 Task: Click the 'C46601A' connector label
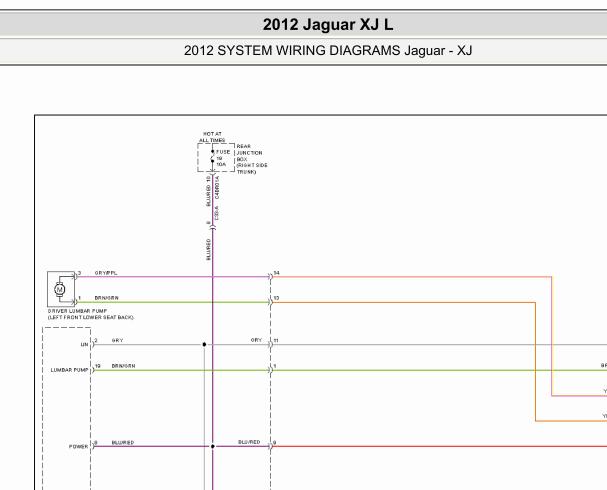coord(217,188)
